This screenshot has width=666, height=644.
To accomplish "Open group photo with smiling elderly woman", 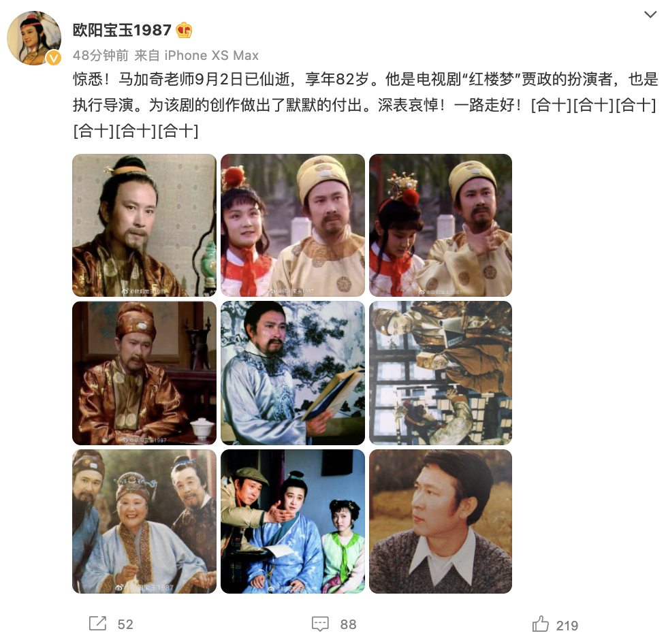I will pyautogui.click(x=144, y=521).
